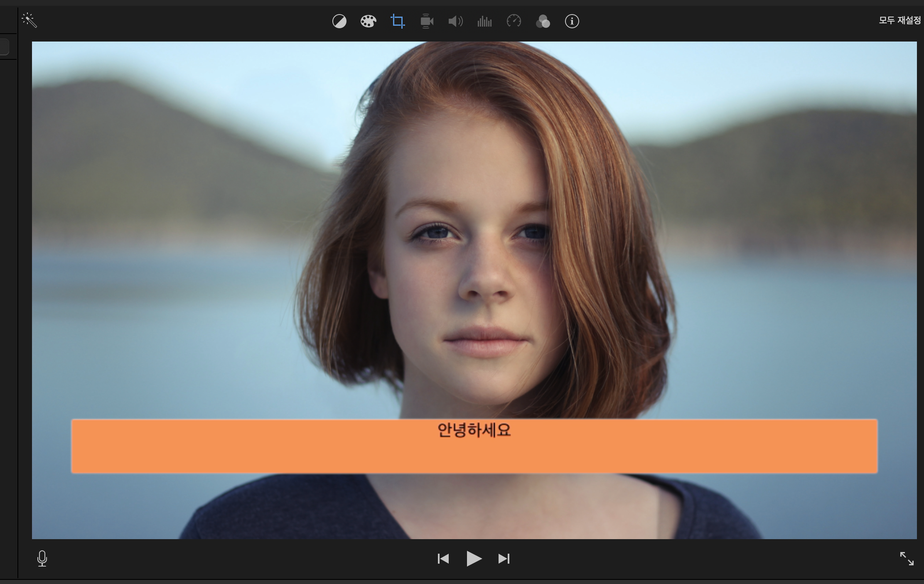Select the cropping tool
The image size is (924, 584).
pos(398,21)
